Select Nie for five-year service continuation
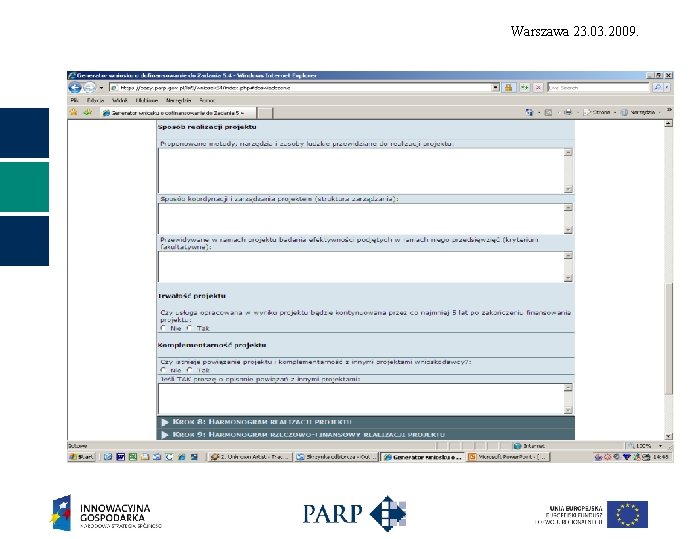 (x=163, y=328)
